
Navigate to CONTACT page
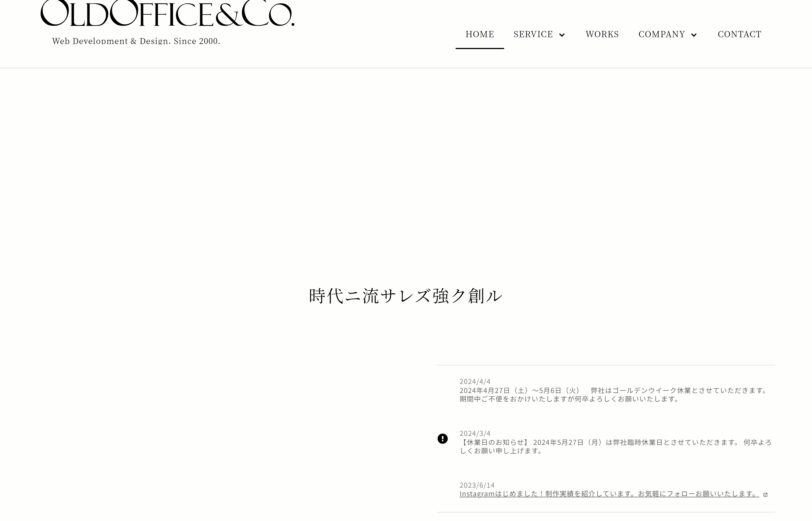tap(740, 34)
